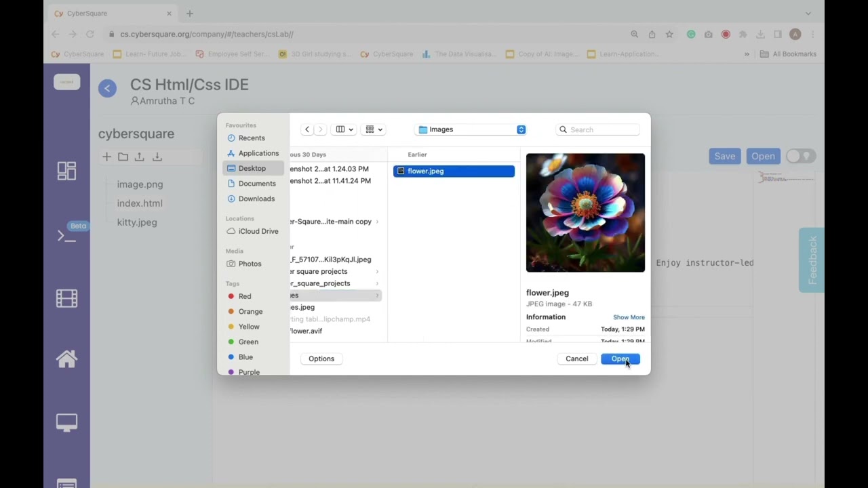Click the browser forward arrow
This screenshot has width=868, height=488.
[73, 34]
